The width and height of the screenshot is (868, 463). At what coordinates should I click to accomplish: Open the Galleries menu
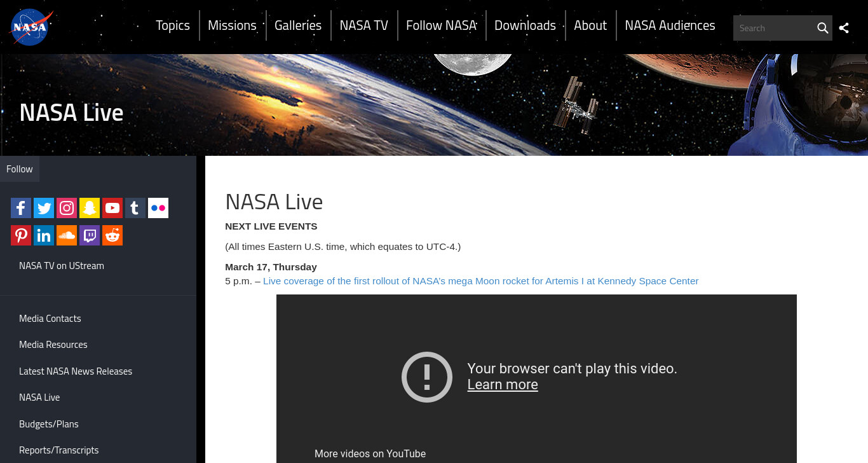pos(298,25)
